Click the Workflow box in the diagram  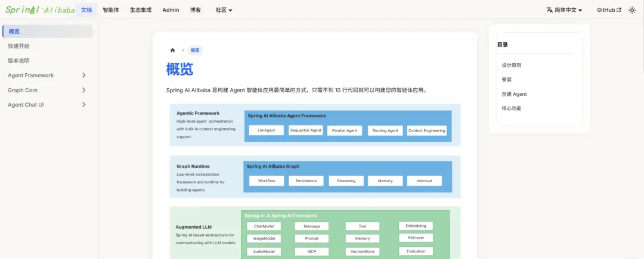pos(267,181)
